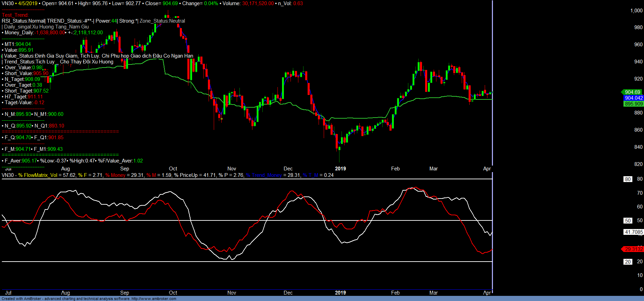The height and width of the screenshot is (301, 644).
Task: Click the red 29.3132 indicator value tag
Action: coord(633,249)
